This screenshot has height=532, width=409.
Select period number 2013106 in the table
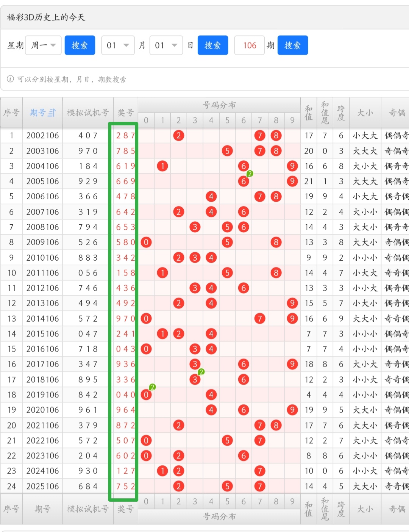click(42, 303)
